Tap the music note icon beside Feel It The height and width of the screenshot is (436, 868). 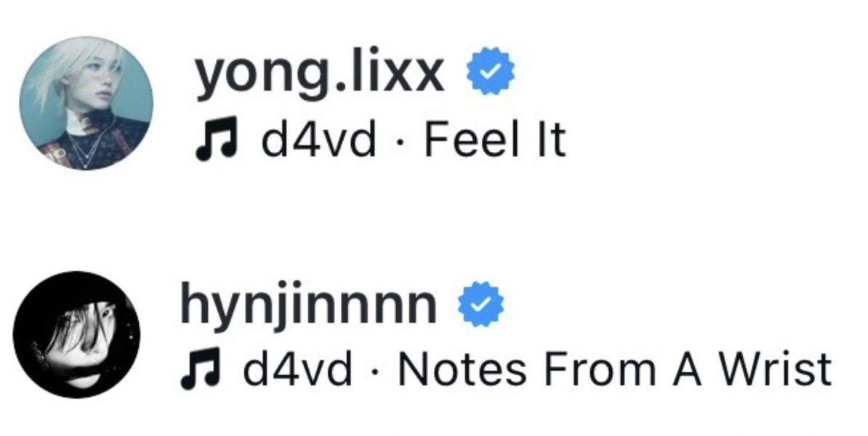coord(217,138)
